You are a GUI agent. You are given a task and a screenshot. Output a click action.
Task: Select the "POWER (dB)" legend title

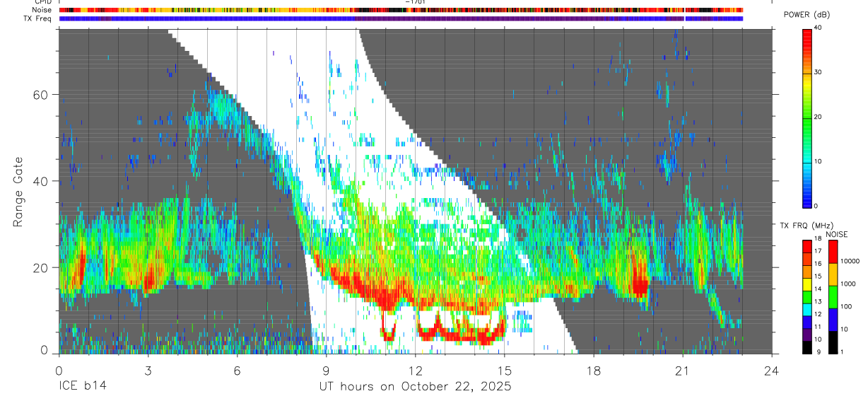[807, 15]
